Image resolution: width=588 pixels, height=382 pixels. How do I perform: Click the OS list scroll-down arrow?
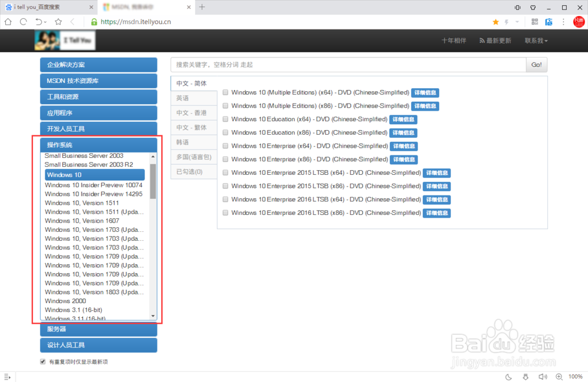pos(153,316)
